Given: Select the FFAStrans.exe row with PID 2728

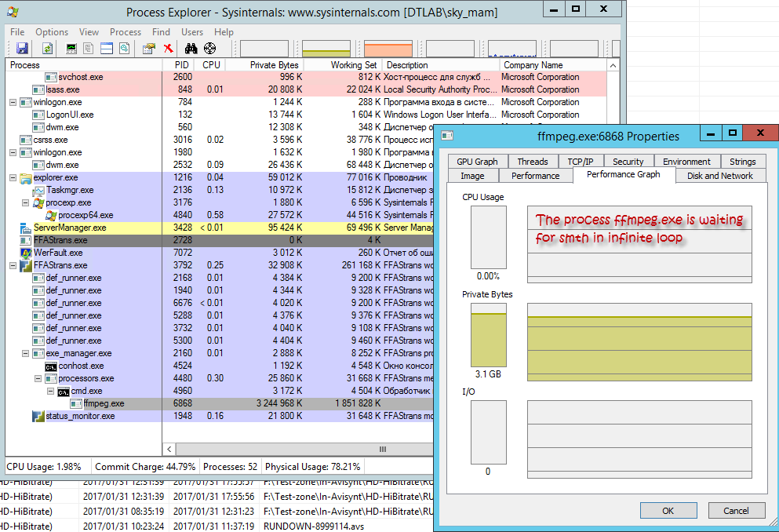Looking at the screenshot, I should (219, 240).
